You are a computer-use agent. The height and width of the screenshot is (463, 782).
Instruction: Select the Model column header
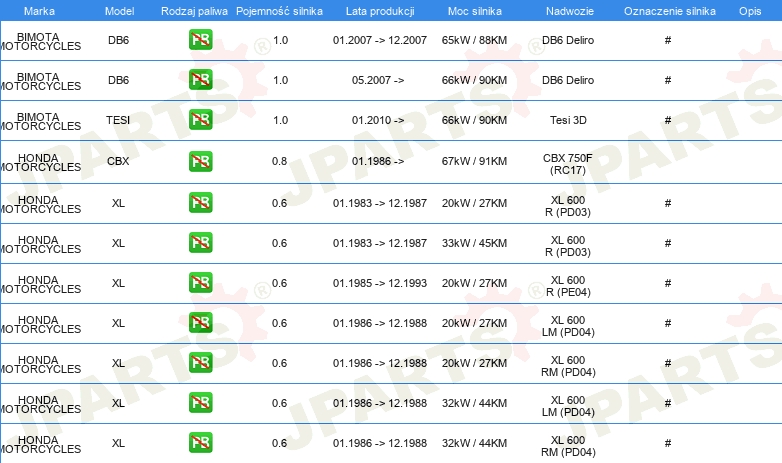[x=119, y=11]
